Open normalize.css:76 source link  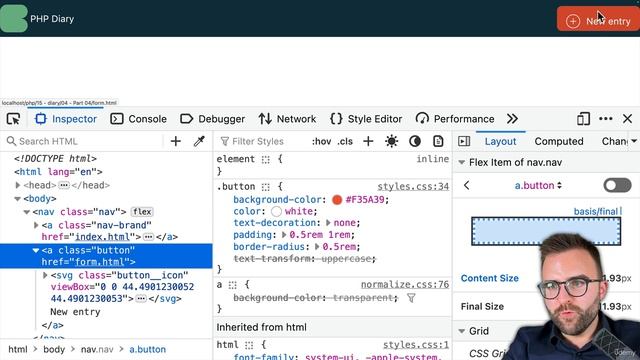[405, 284]
